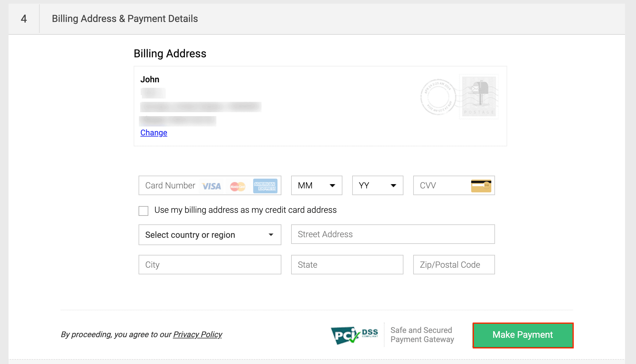636x364 pixels.
Task: Click the Street Address field
Action: tap(393, 234)
